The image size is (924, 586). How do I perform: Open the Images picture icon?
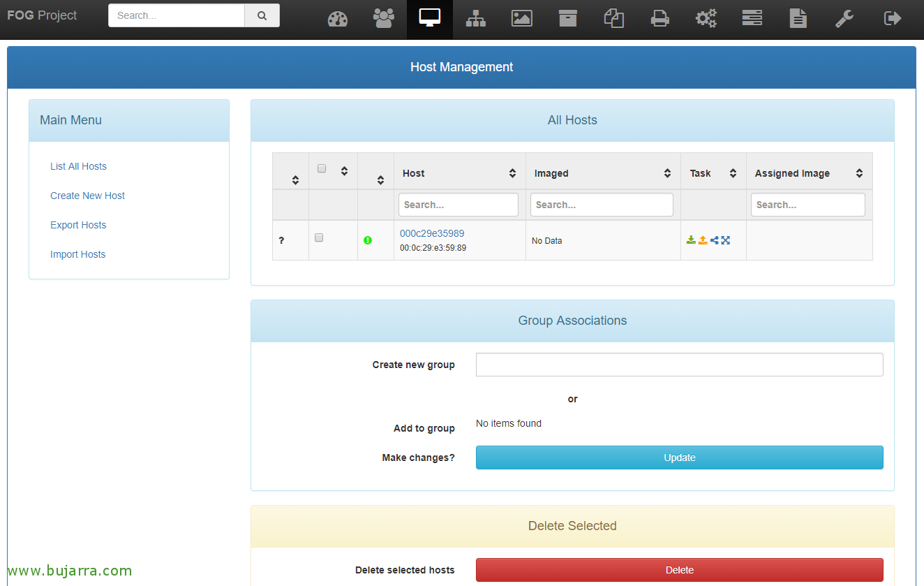522,19
